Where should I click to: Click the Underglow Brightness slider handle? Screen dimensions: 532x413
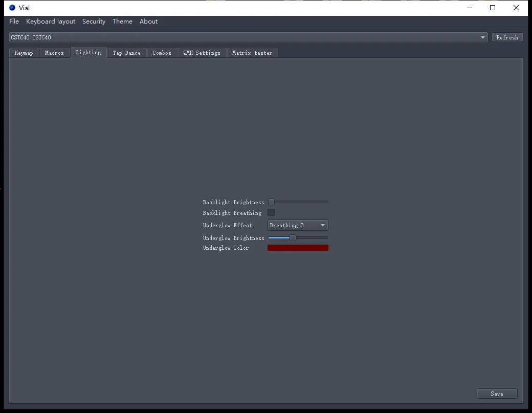(x=293, y=238)
